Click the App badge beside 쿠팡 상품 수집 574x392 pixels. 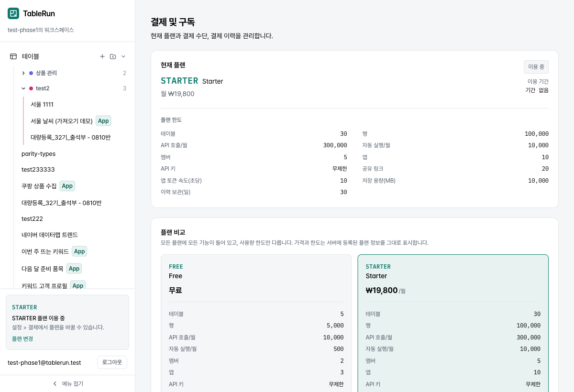tap(67, 186)
